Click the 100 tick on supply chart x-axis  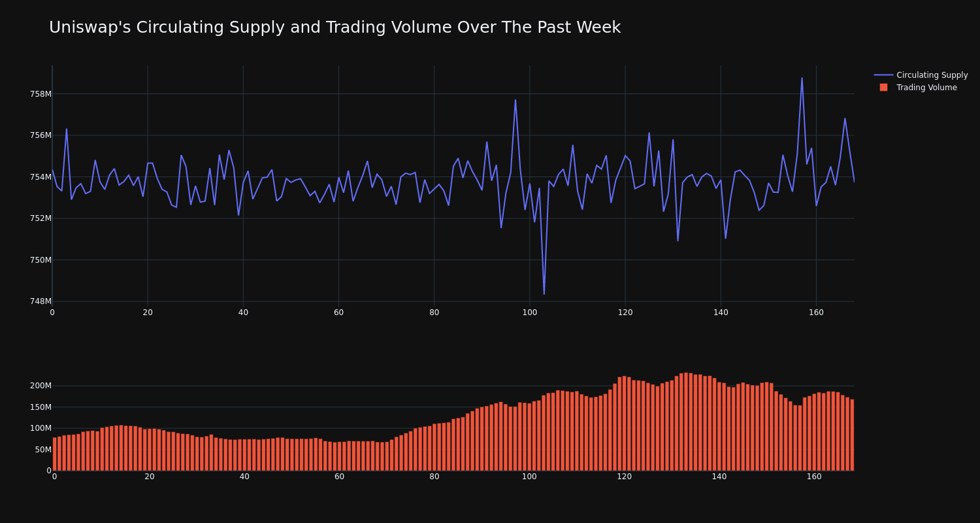coord(530,312)
